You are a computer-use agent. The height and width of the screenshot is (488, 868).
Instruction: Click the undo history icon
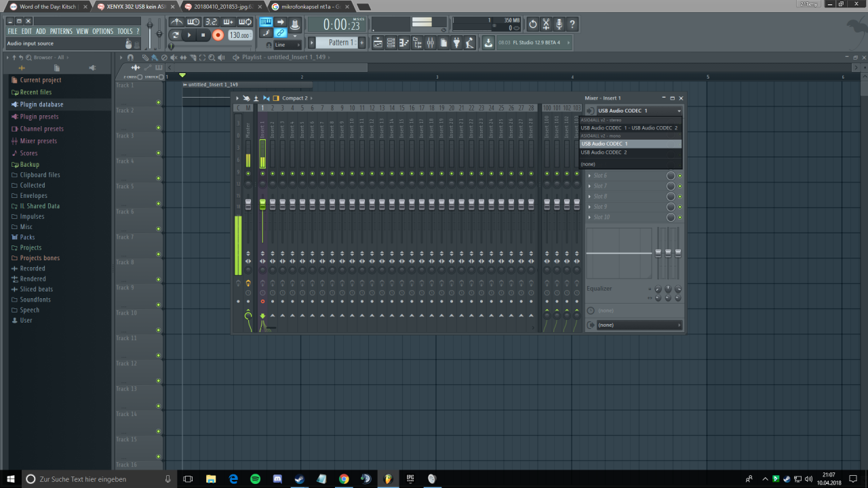click(x=533, y=24)
